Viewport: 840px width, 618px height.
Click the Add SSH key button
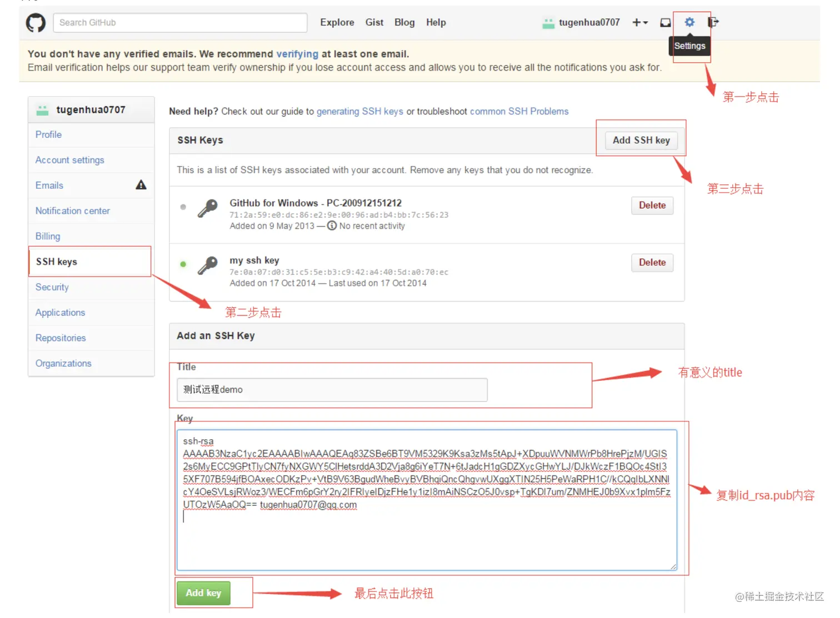(641, 140)
